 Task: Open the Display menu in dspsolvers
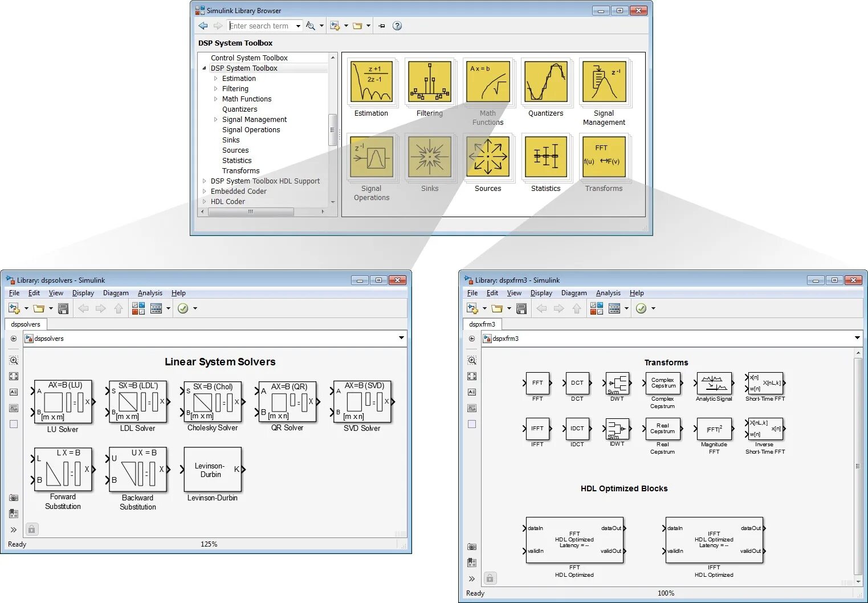(x=83, y=293)
